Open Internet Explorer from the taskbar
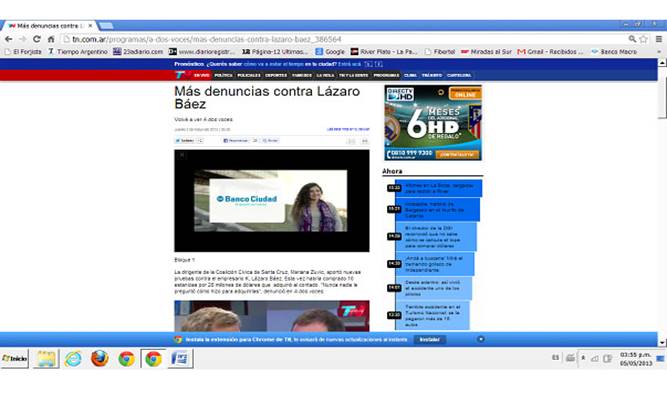This screenshot has height=402, width=667. 73,358
